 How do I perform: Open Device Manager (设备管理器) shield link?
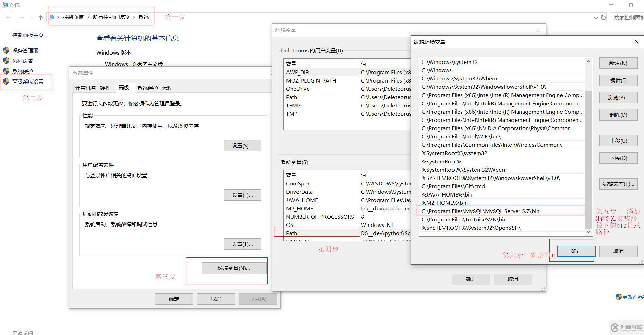click(x=25, y=50)
